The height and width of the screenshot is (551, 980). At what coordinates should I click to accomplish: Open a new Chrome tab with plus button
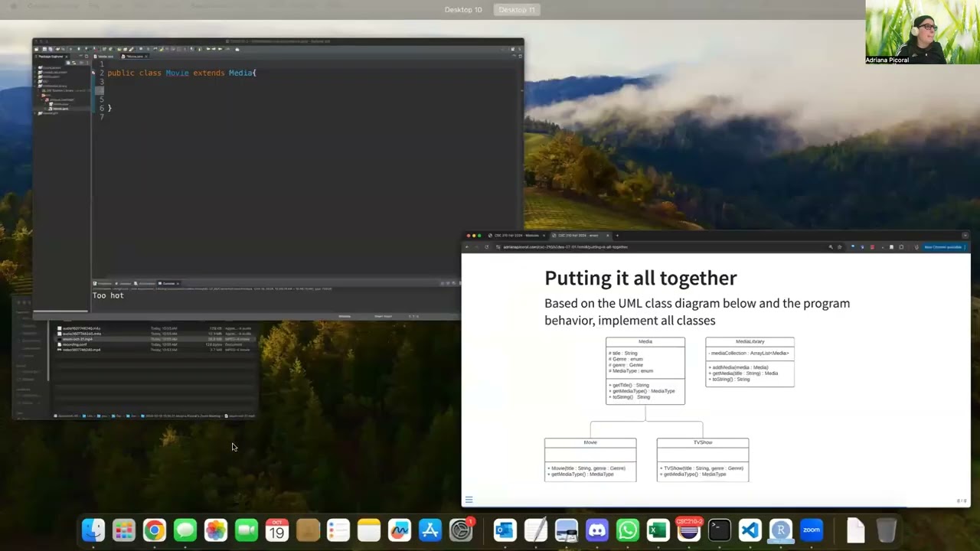617,236
